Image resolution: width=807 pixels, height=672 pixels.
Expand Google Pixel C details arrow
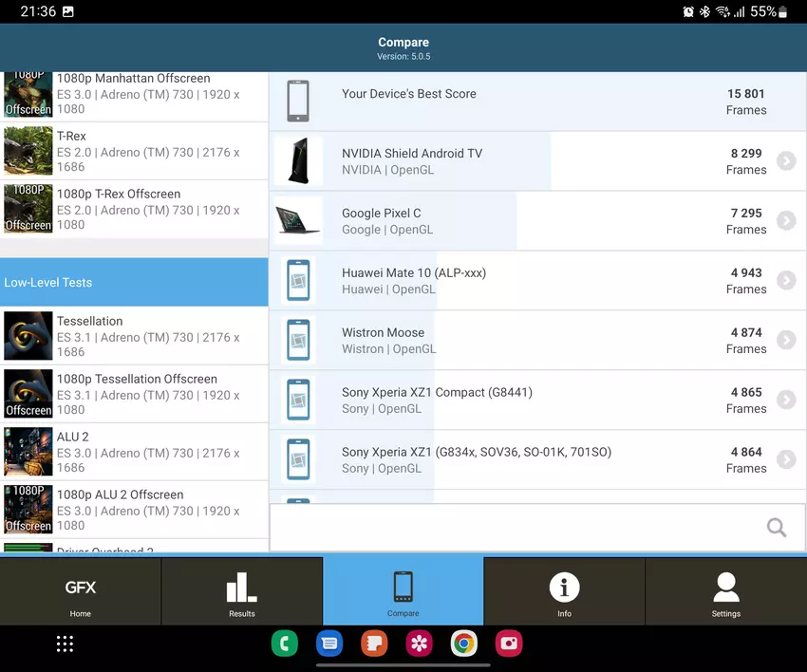tap(785, 221)
